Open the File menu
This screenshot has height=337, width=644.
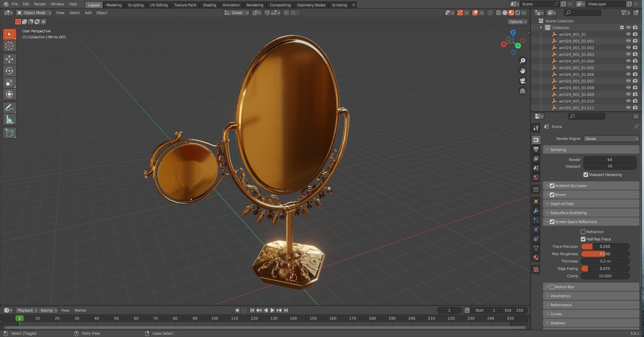15,4
